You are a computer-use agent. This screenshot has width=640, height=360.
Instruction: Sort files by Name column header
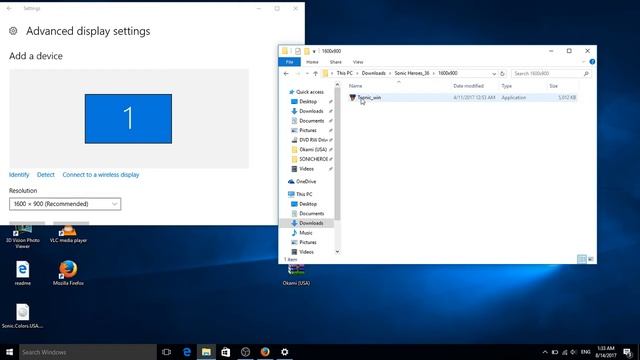pos(356,86)
